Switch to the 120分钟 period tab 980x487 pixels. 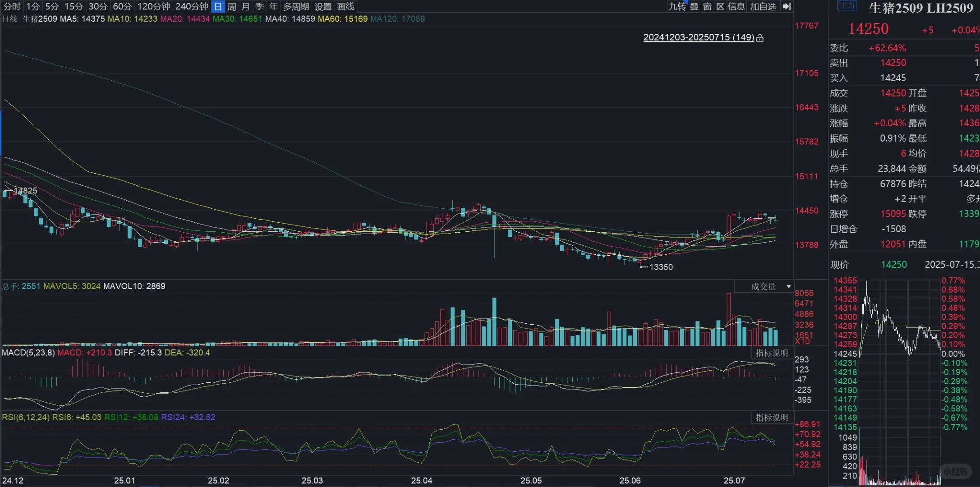(153, 6)
